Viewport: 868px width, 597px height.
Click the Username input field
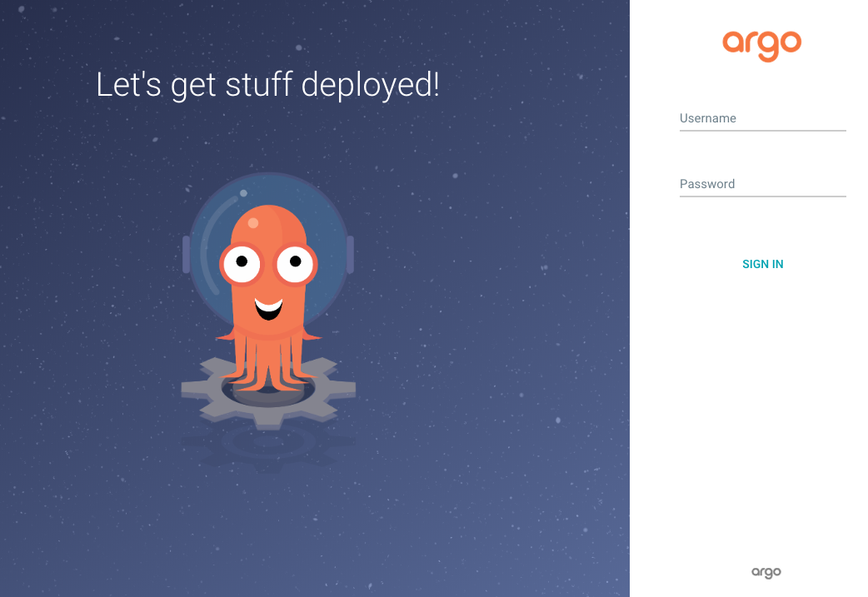[x=762, y=119]
